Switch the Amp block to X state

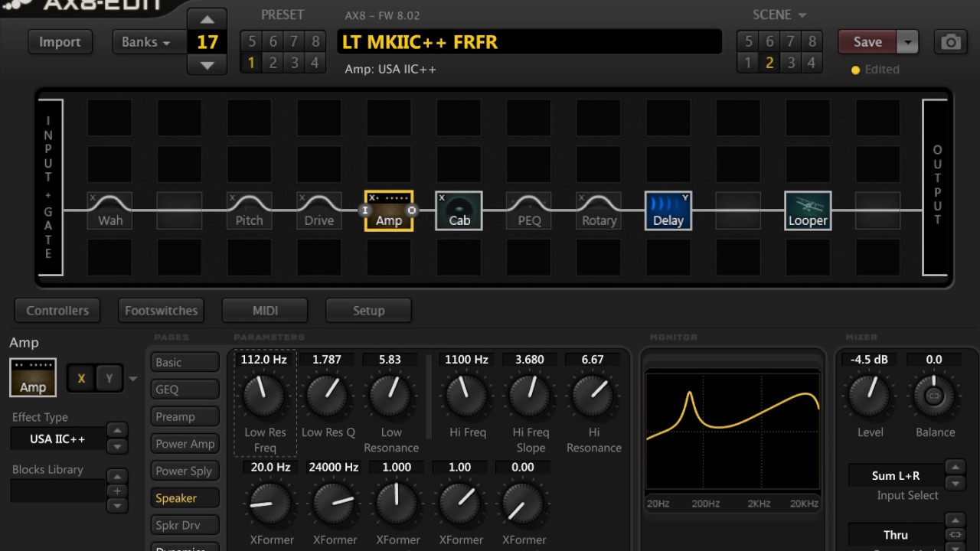pos(81,378)
